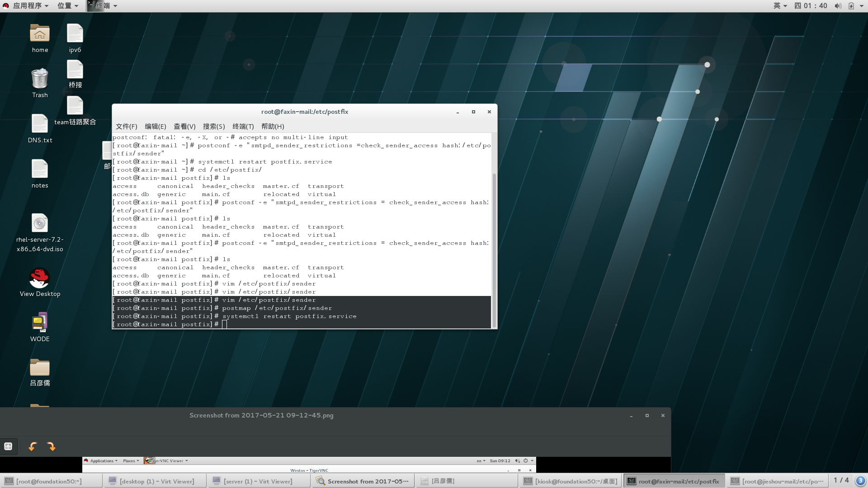868x488 pixels.
Task: Rotate image clockwise in image viewer
Action: click(x=51, y=447)
